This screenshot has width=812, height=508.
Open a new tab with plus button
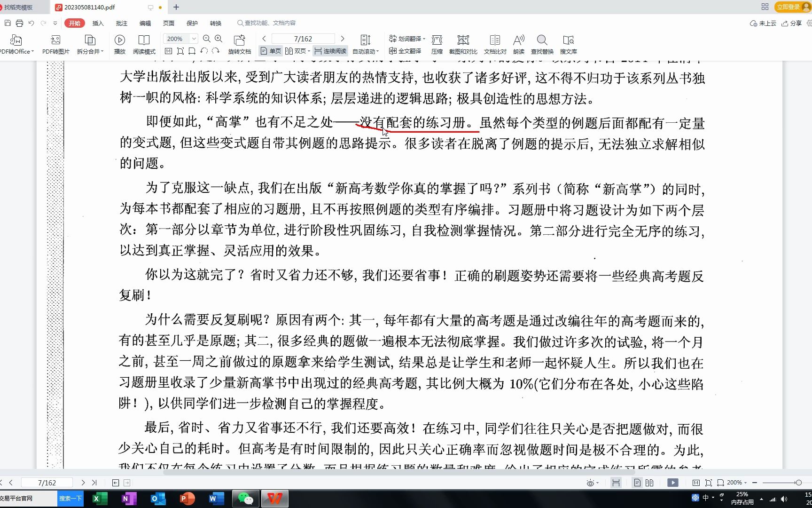(176, 7)
